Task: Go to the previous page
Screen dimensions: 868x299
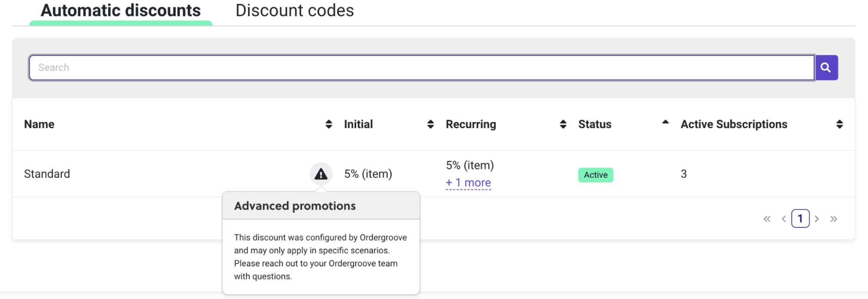Action: pos(784,219)
